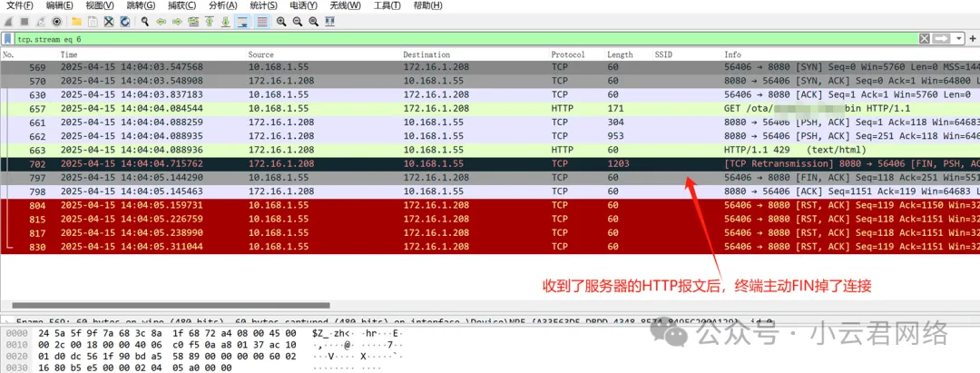Open a capture file with folder icon

(76, 21)
